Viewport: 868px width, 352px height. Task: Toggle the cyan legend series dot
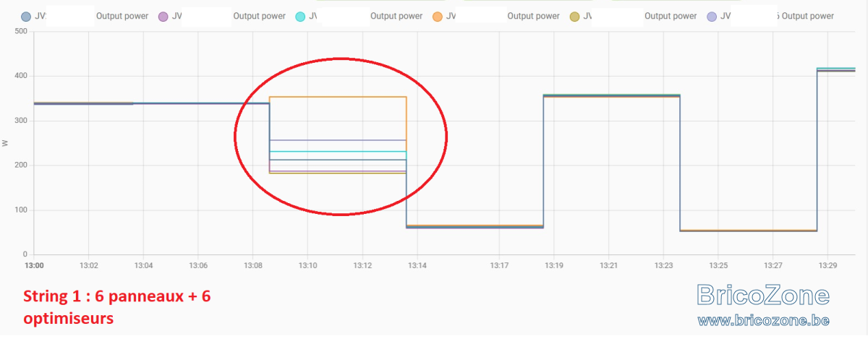coord(300,16)
